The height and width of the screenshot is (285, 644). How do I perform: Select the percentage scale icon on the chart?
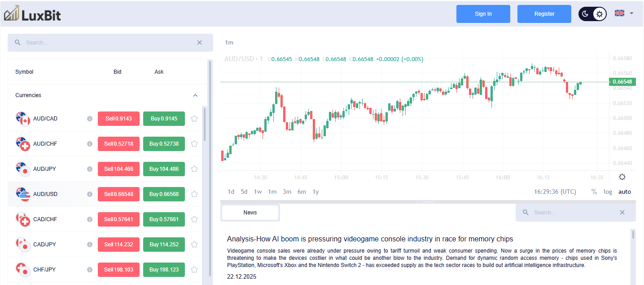coord(594,191)
